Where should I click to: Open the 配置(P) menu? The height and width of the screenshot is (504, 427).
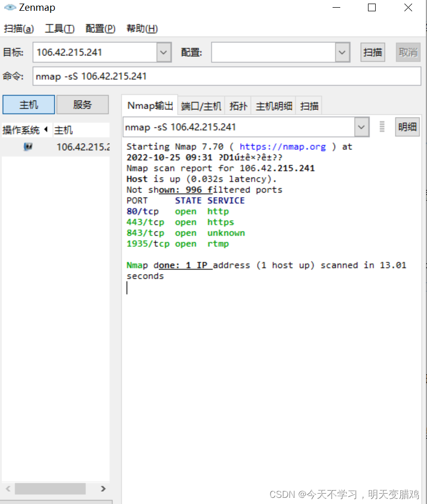[100, 29]
